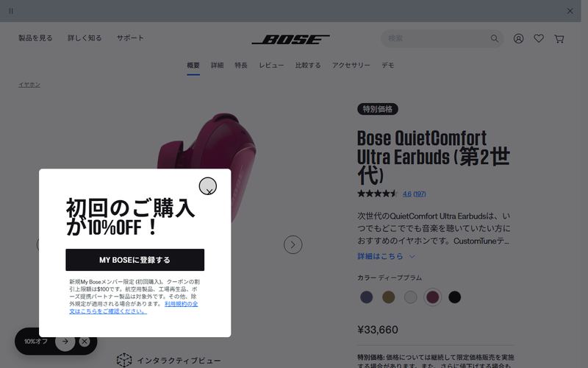The image size is (588, 368).
Task: Open the 4.6 (197) reviews link
Action: (415, 194)
